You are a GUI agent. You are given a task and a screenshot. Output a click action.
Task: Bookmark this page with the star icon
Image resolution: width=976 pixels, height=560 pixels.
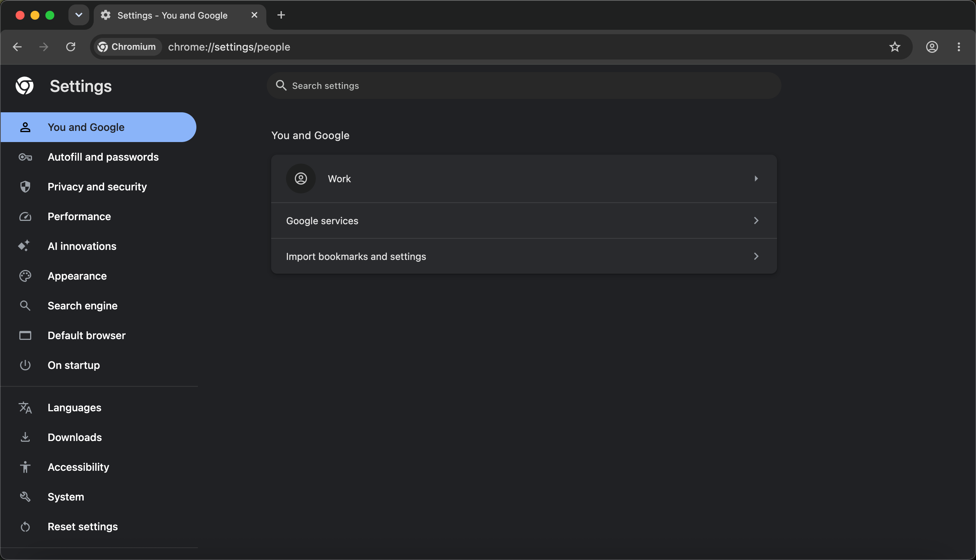pos(895,47)
